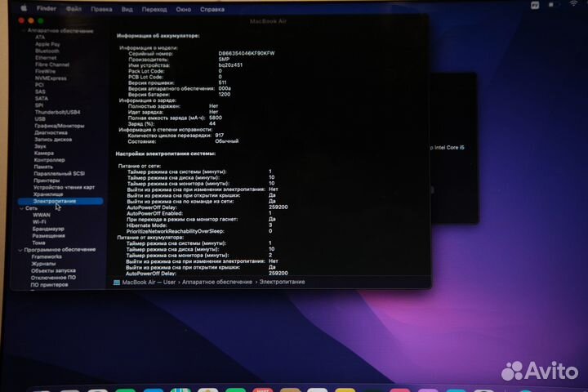
Task: Open the Правка menu
Action: coord(101,9)
